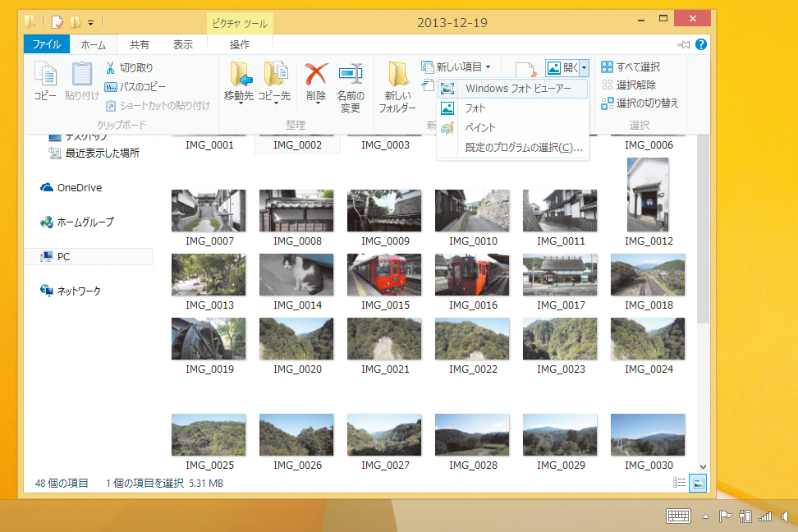Click the 切り取り scissors icon
Viewport: 798px width, 532px height.
111,67
